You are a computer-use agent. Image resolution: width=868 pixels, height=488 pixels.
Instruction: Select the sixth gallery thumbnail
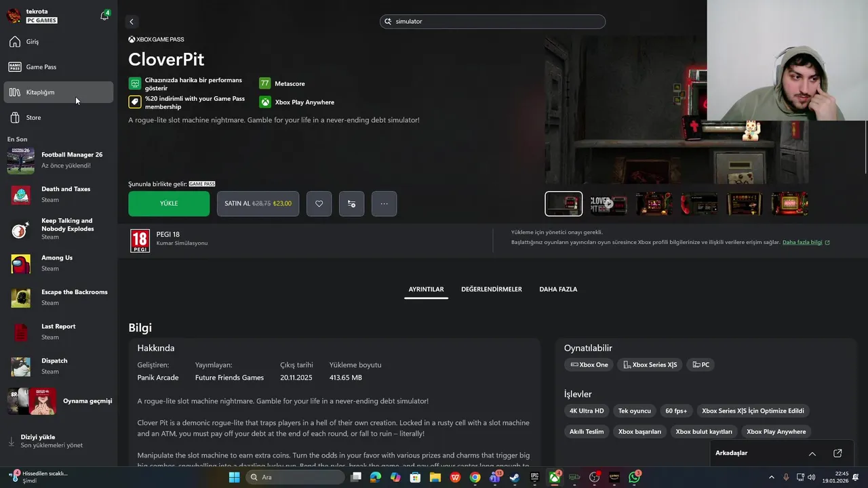pos(789,203)
